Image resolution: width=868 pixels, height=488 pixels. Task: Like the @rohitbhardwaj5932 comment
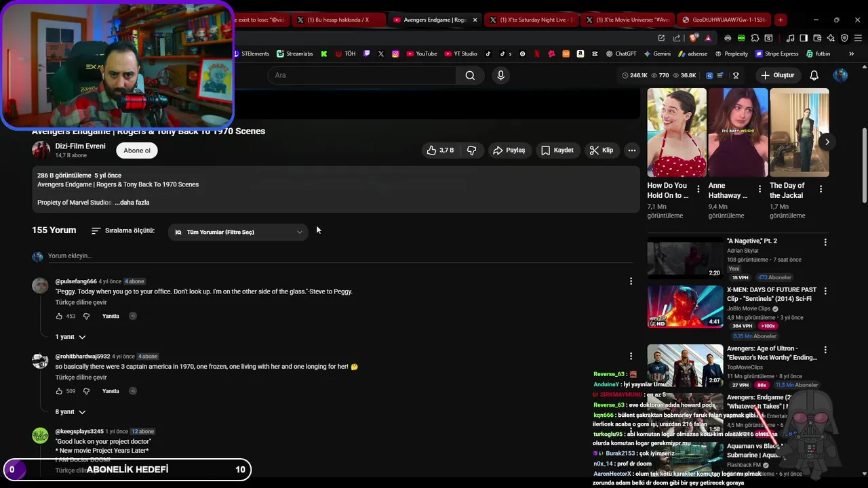[x=59, y=391]
